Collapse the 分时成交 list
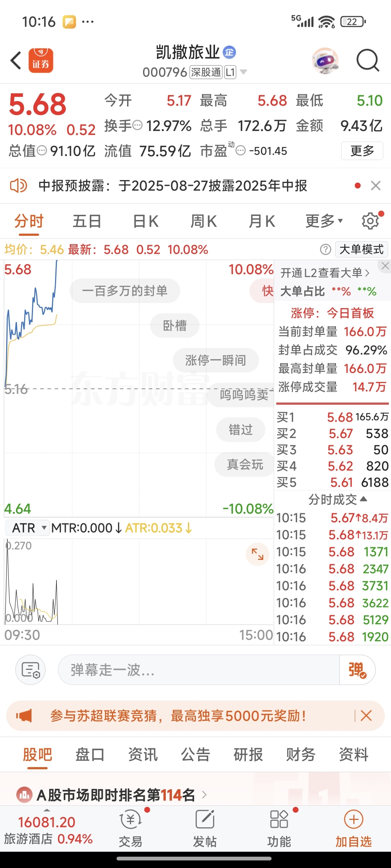Screen dimensions: 391x868 pos(337,499)
